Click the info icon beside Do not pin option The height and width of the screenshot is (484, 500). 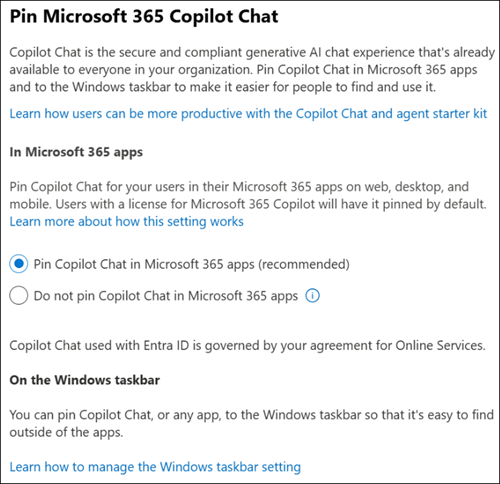(x=312, y=296)
